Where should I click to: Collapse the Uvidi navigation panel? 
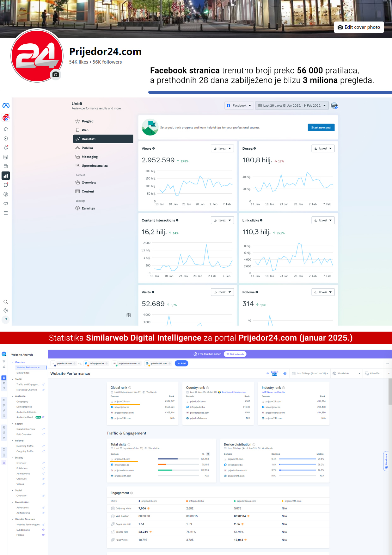tap(129, 315)
